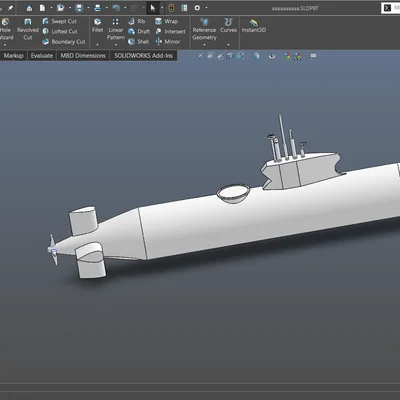Select the Linear Pattern tool
Image resolution: width=400 pixels, height=400 pixels.
[x=115, y=29]
